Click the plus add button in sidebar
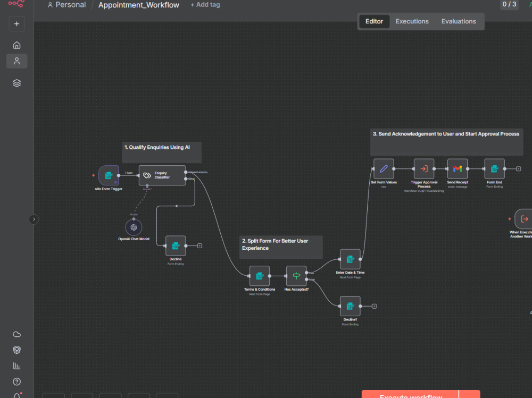532x398 pixels. 16,24
